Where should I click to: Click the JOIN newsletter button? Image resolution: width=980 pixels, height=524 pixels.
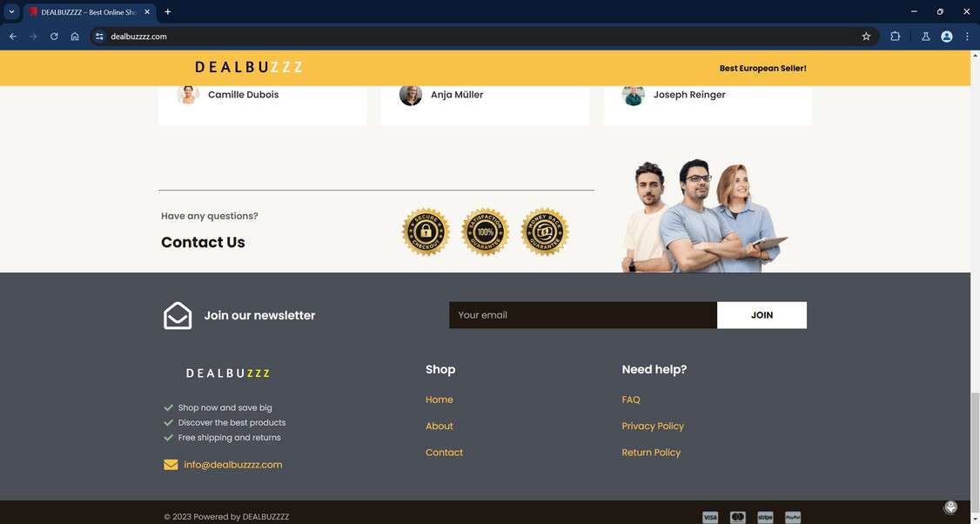point(762,315)
